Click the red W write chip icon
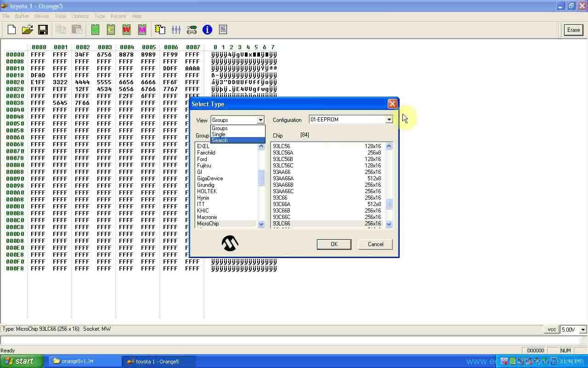Image resolution: width=588 pixels, height=368 pixels. pos(126,30)
